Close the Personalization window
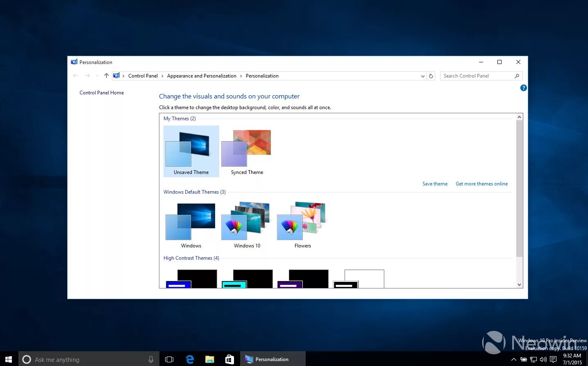Screen dimensions: 588x366 pos(518,62)
